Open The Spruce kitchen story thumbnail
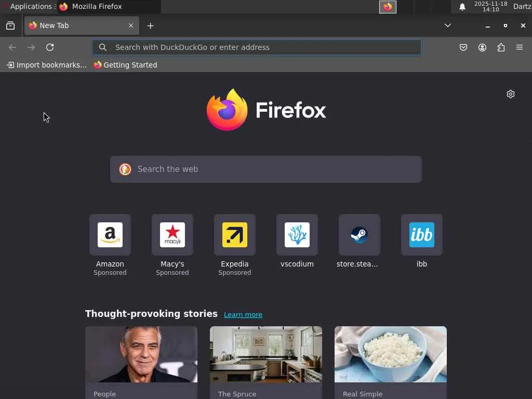The width and height of the screenshot is (532, 399). [266, 354]
